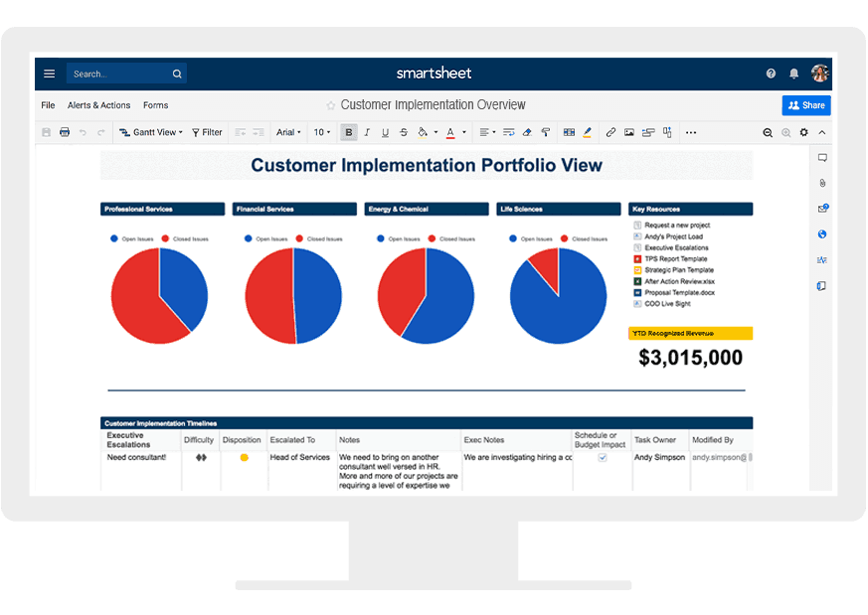The image size is (868, 615).
Task: Open the Comments panel in the right sidebar
Action: (822, 158)
